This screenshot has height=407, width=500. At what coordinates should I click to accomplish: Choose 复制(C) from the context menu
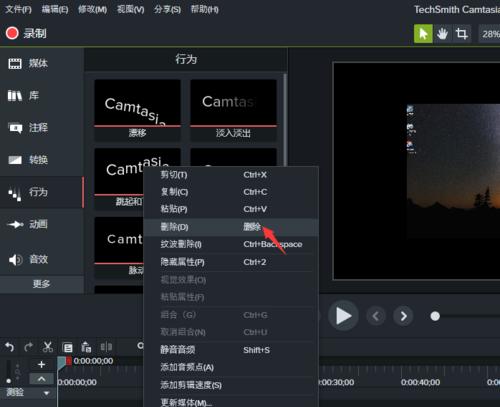231,192
